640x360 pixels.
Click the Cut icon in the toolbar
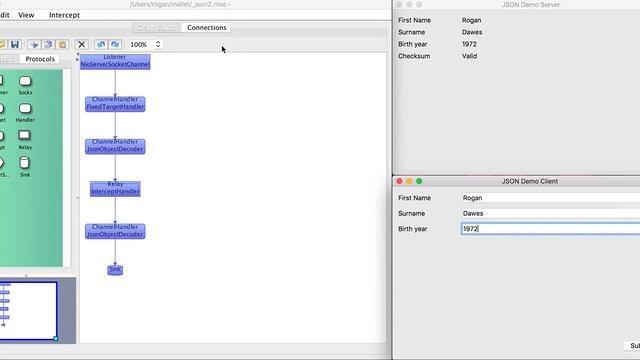click(34, 44)
